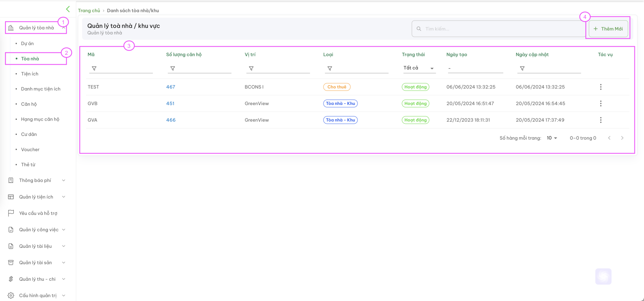Expand the Quản lý tài sản menu
The height and width of the screenshot is (301, 644).
[x=64, y=263]
